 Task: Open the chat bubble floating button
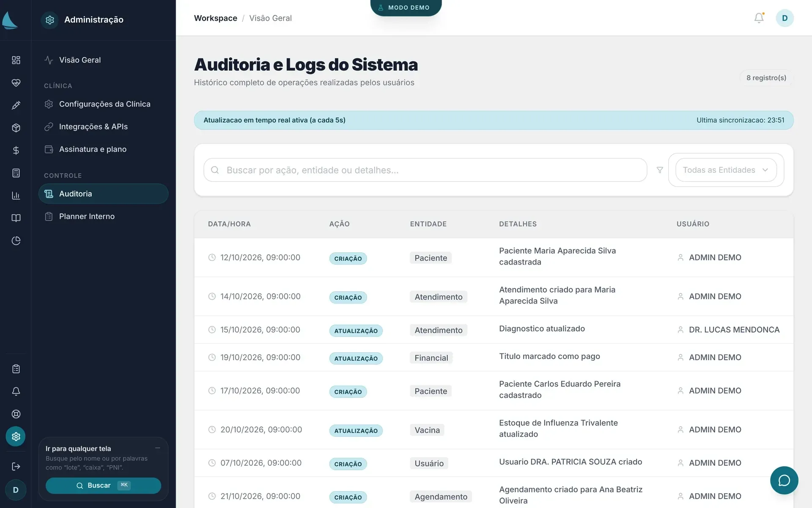point(784,480)
